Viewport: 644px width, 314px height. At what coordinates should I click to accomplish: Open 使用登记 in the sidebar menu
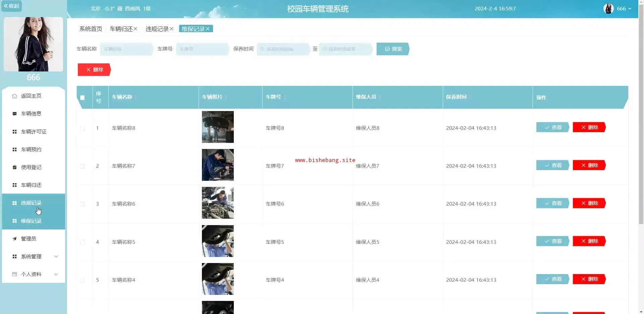tap(34, 167)
